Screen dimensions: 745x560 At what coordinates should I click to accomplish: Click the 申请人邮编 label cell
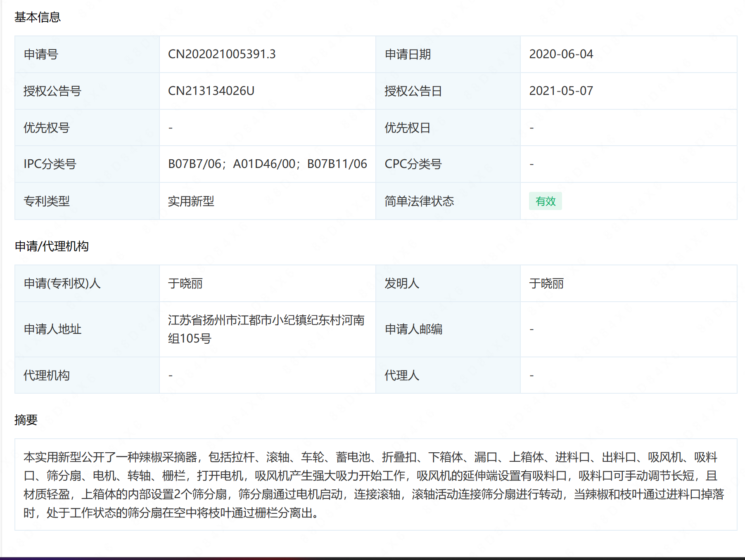pyautogui.click(x=448, y=329)
